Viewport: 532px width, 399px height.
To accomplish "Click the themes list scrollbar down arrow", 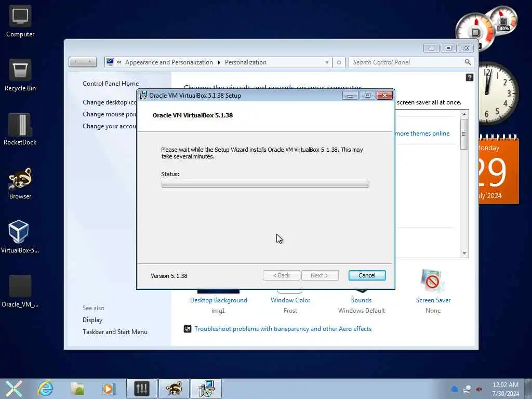I will (464, 254).
